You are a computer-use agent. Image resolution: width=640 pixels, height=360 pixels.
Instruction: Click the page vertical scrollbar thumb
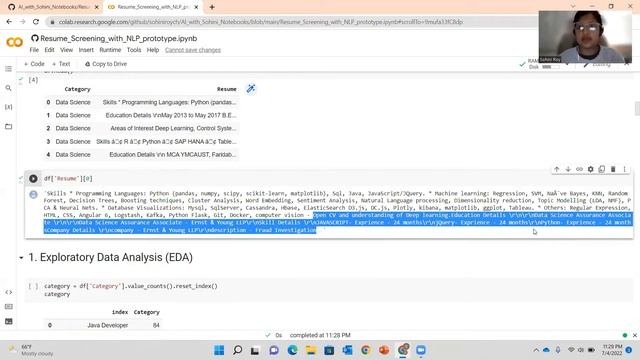click(637, 109)
